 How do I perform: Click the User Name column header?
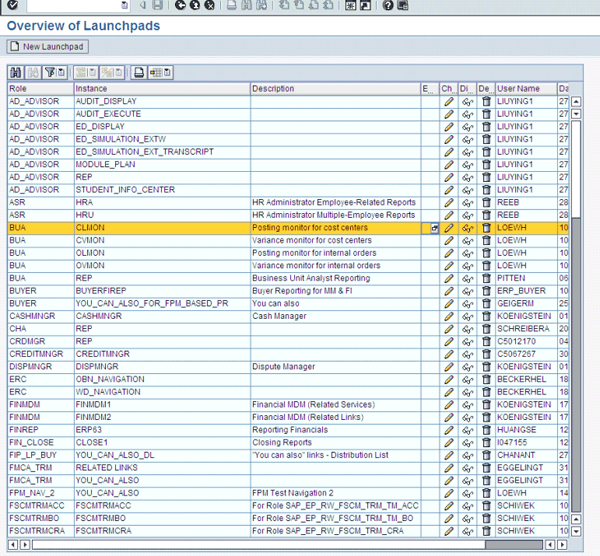524,89
